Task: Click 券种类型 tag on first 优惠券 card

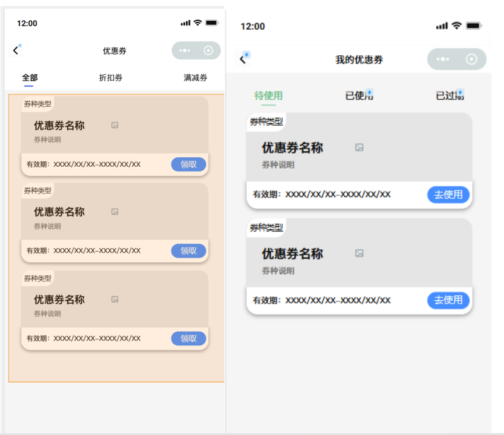Action: (37, 104)
